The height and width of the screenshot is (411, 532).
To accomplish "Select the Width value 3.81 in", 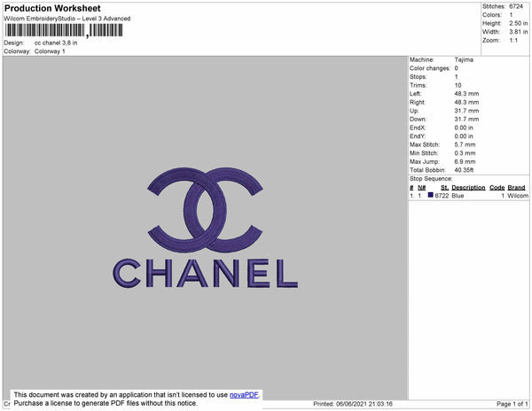I will [519, 32].
